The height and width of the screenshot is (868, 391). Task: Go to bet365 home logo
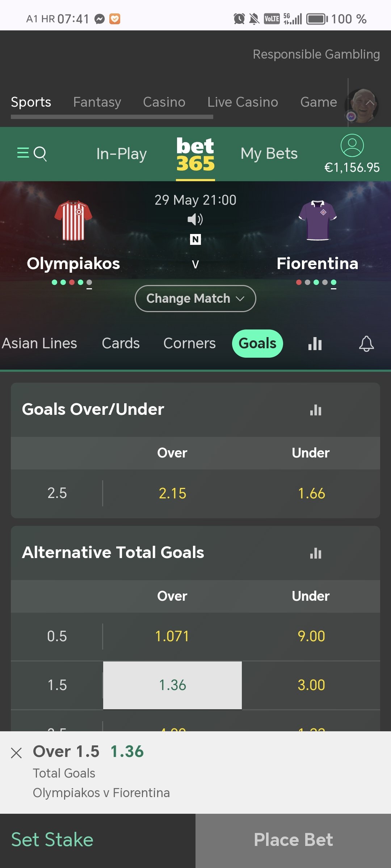[x=195, y=154]
